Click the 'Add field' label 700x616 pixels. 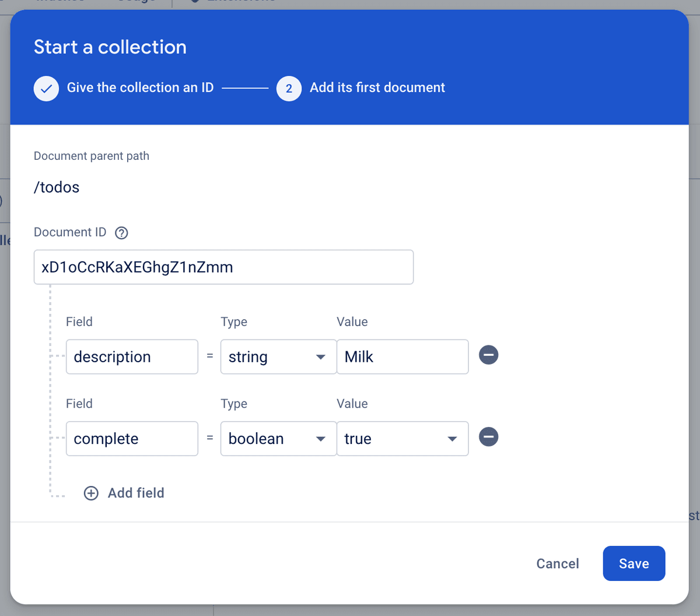pos(135,493)
